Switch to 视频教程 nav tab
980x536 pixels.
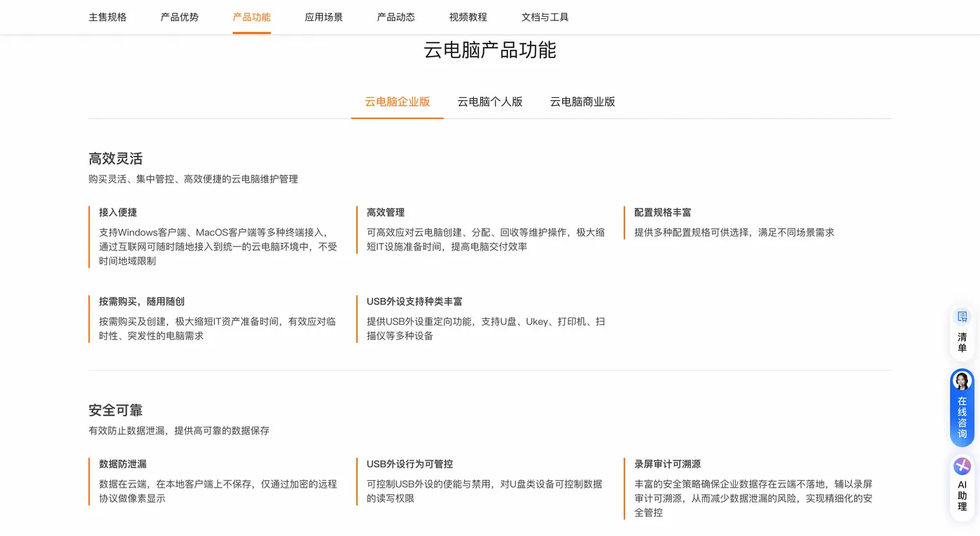pyautogui.click(x=468, y=17)
